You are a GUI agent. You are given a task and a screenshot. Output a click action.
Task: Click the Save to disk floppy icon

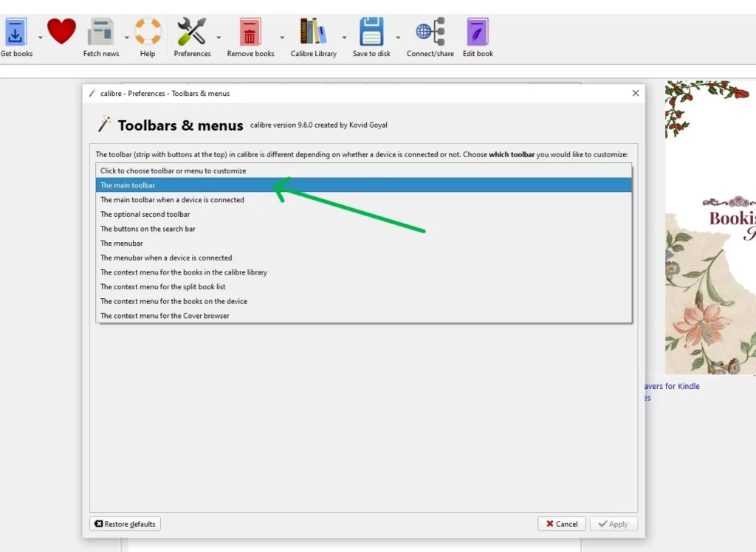click(x=371, y=31)
